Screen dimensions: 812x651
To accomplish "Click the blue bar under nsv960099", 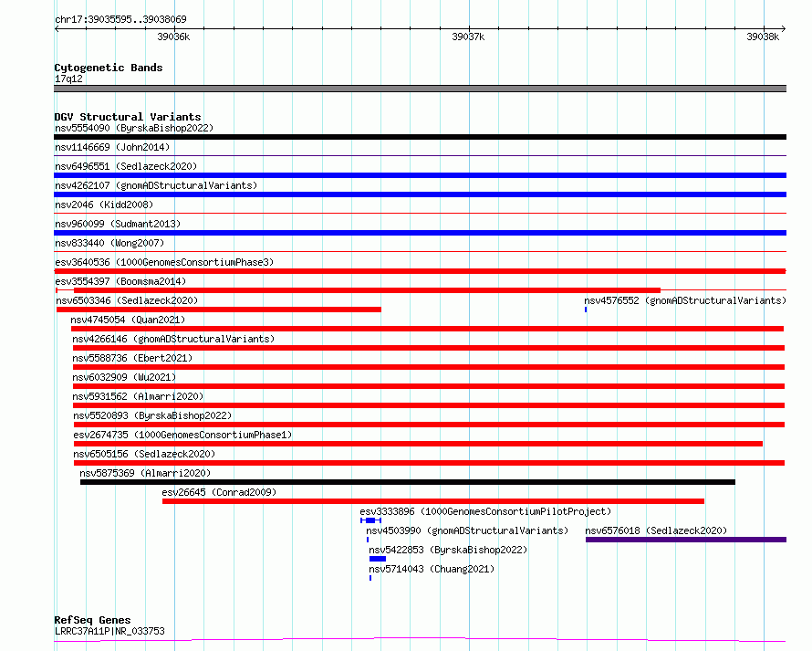I will (420, 233).
